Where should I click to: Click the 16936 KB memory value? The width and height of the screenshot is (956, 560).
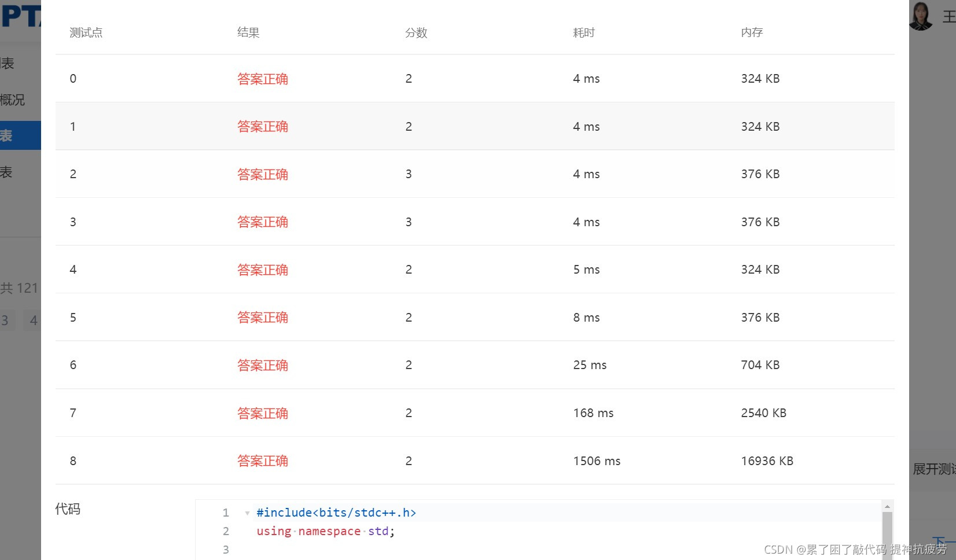[x=767, y=461]
